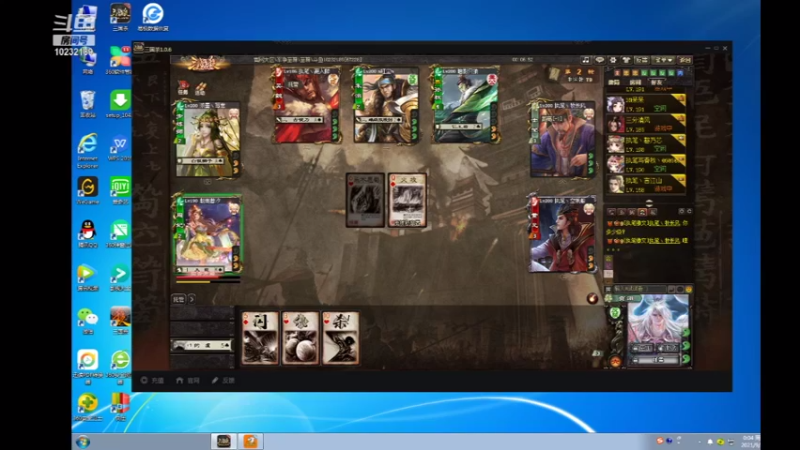Image resolution: width=800 pixels, height=450 pixels.
Task: Open the 反馈 feedback link
Action: (223, 380)
